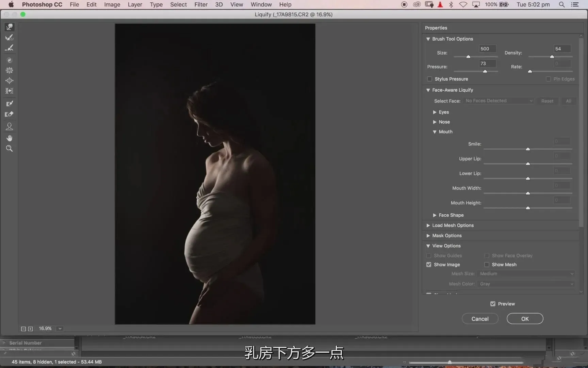Select the Bloat tool
588x368 pixels.
10,81
